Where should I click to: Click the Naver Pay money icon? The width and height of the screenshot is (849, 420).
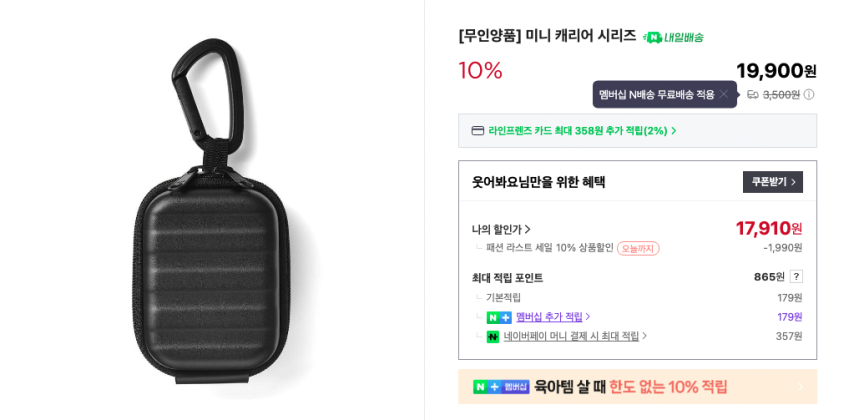[493, 337]
